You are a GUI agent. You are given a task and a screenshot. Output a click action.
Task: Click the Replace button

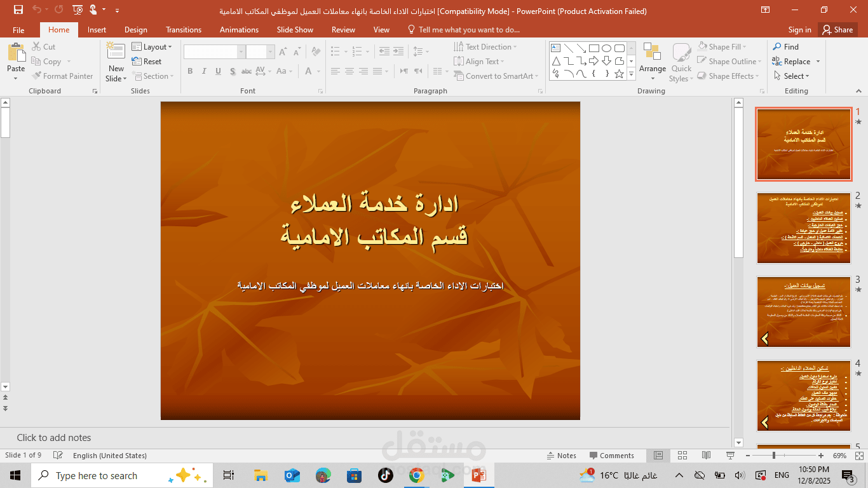791,62
